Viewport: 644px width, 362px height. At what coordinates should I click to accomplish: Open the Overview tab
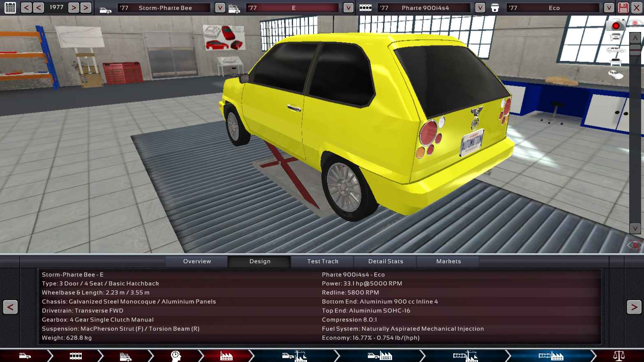(x=197, y=261)
